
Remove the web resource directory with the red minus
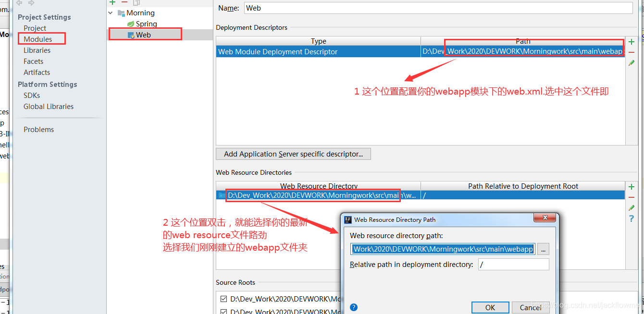tap(632, 197)
